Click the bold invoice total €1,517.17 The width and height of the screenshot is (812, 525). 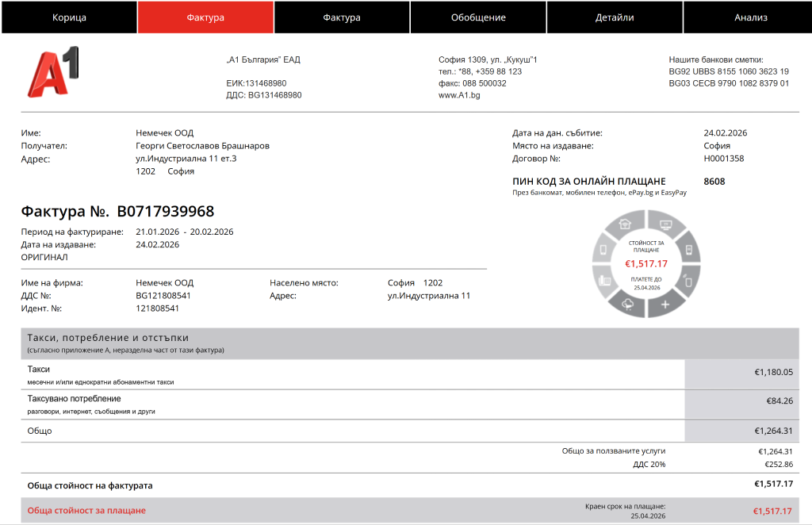pos(773,484)
